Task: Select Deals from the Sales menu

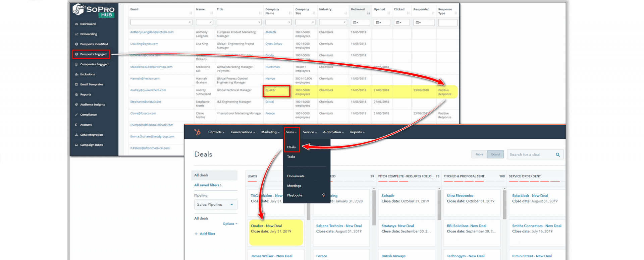Action: coord(291,147)
